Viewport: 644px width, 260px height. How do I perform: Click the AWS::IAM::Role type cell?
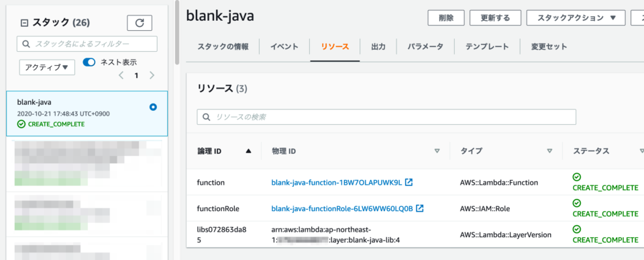484,208
